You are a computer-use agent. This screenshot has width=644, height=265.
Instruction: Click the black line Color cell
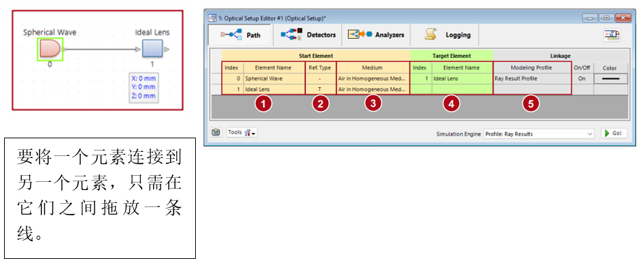(610, 78)
